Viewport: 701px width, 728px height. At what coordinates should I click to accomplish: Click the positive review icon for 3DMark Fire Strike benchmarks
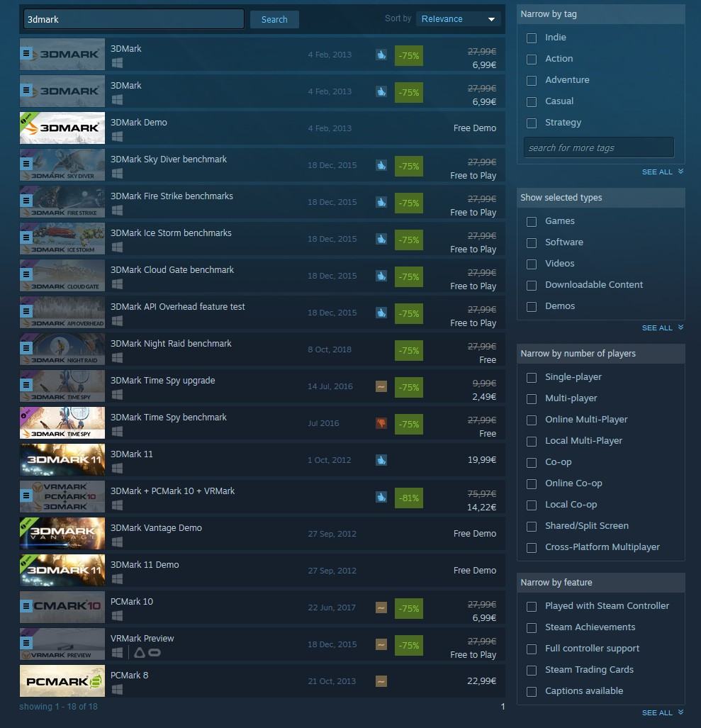point(381,202)
